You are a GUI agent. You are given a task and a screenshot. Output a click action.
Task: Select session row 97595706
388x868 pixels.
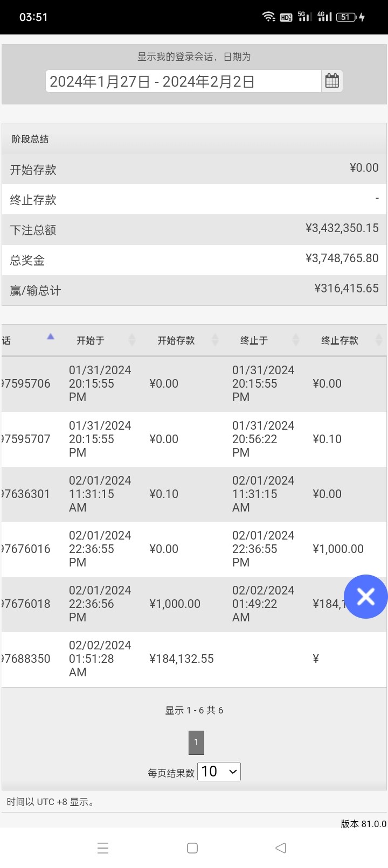(x=26, y=384)
